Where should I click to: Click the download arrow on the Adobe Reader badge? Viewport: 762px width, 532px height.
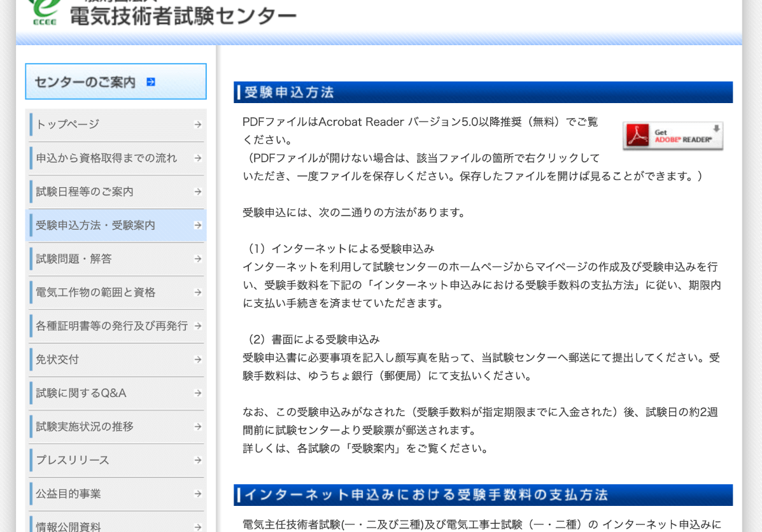click(x=716, y=129)
